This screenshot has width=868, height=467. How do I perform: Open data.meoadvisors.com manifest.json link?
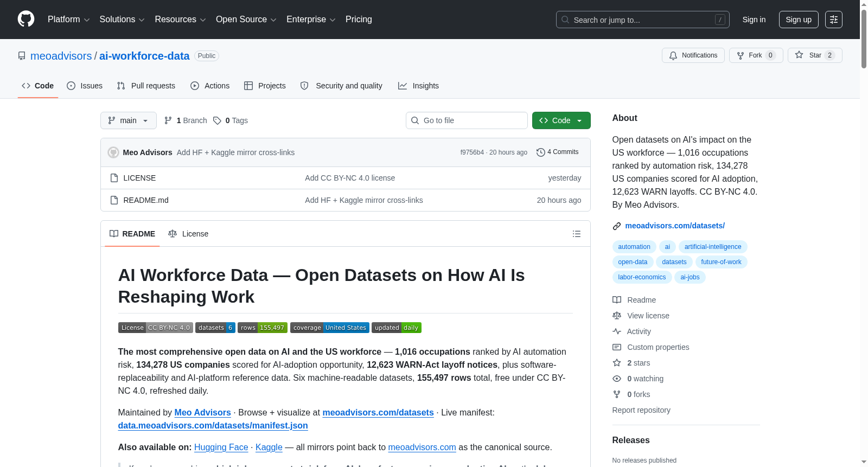coord(213,426)
